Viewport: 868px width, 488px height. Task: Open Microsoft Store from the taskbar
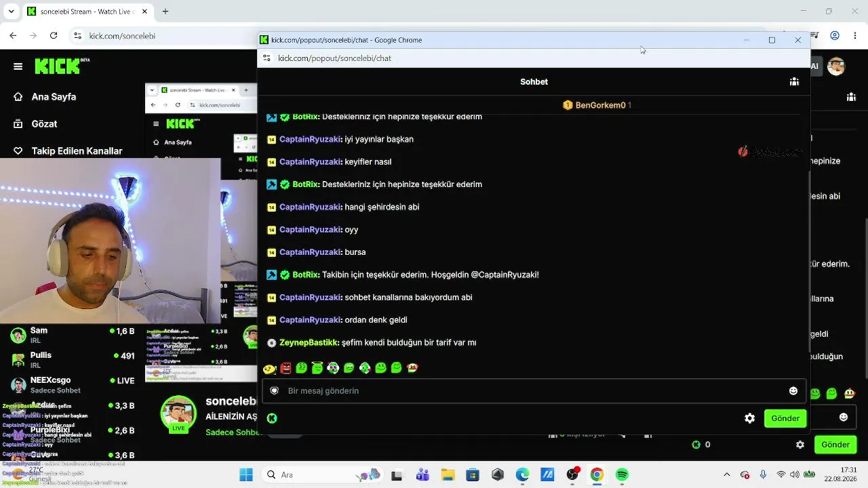coord(472,474)
